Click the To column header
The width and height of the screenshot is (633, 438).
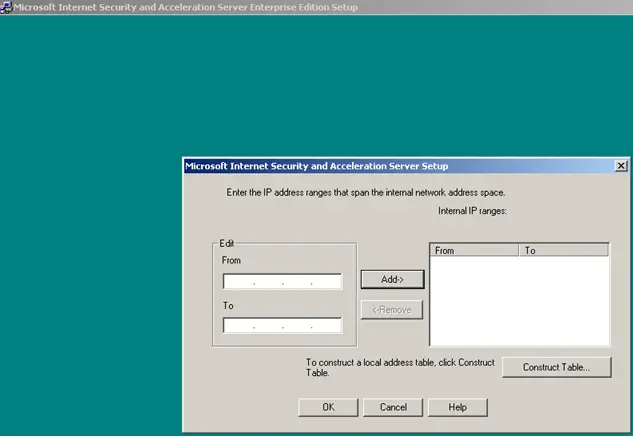coord(563,251)
